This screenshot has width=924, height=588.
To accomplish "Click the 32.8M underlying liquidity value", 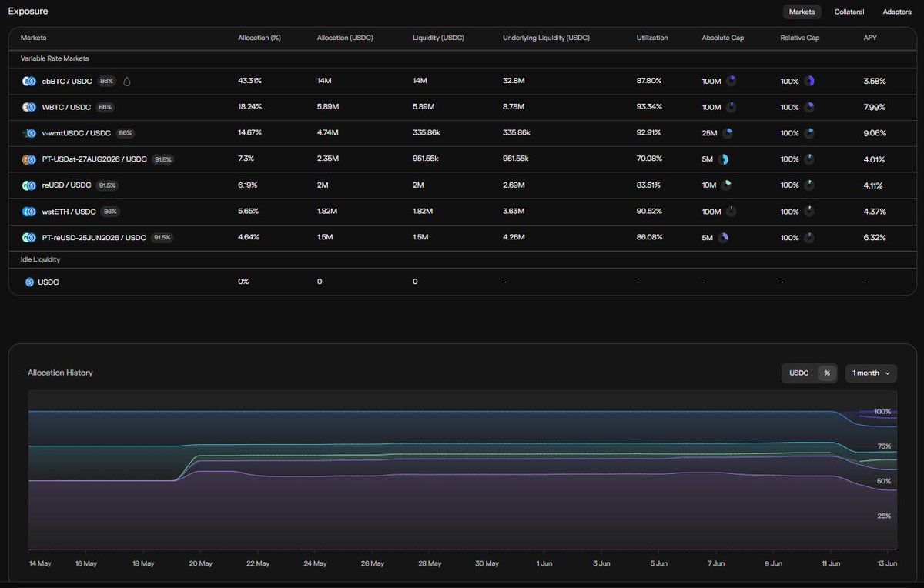I will click(514, 81).
